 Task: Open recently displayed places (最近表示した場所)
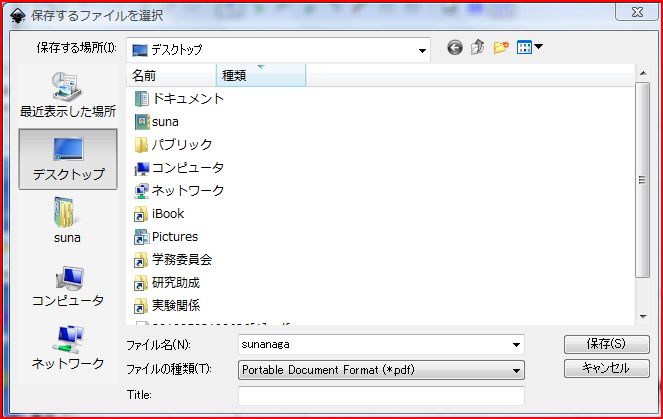[x=68, y=95]
